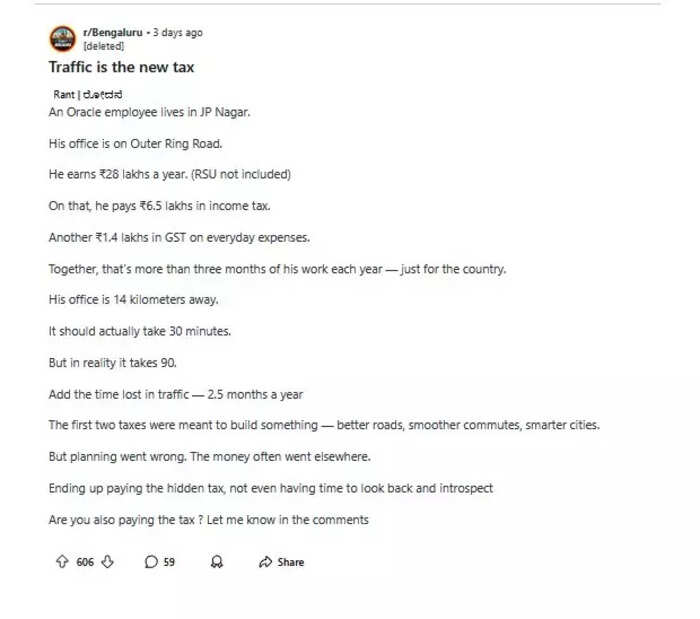Click the [deleted] author name
The image size is (700, 619).
click(x=104, y=46)
